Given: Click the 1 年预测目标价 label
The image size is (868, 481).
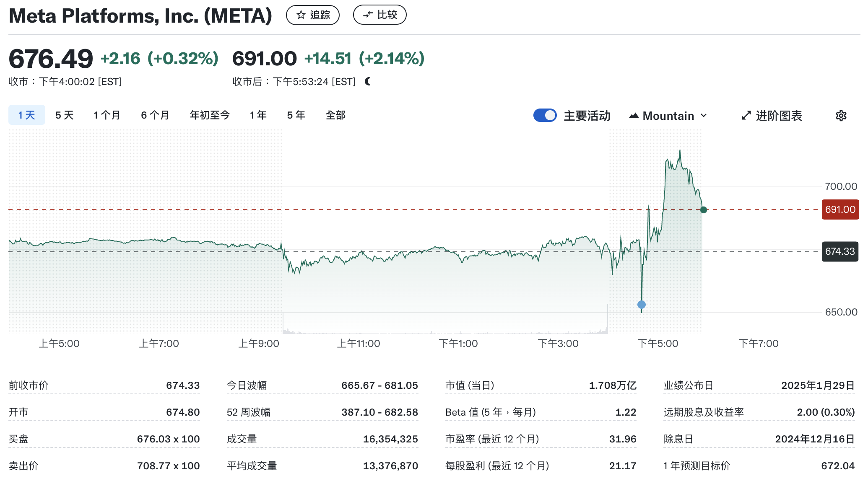Looking at the screenshot, I should click(697, 466).
